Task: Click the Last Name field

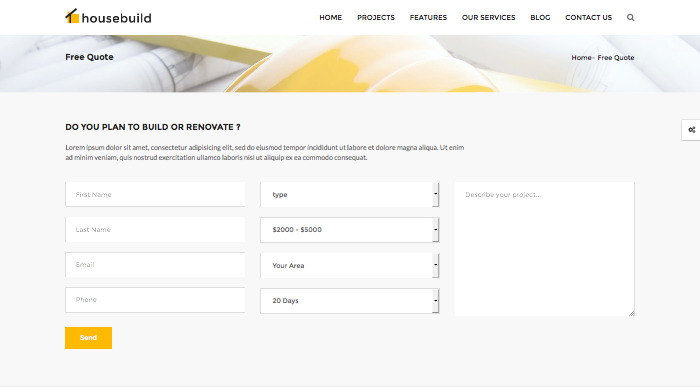Action: click(x=155, y=229)
